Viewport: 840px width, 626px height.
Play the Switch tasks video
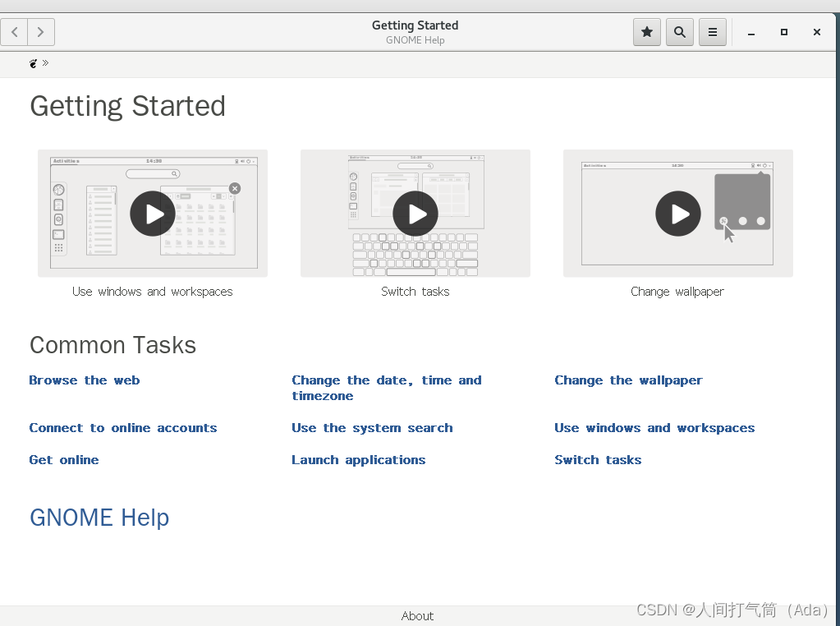415,214
